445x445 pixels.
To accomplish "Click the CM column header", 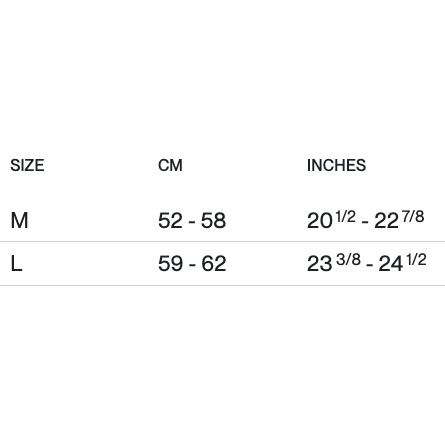I will pyautogui.click(x=170, y=165).
